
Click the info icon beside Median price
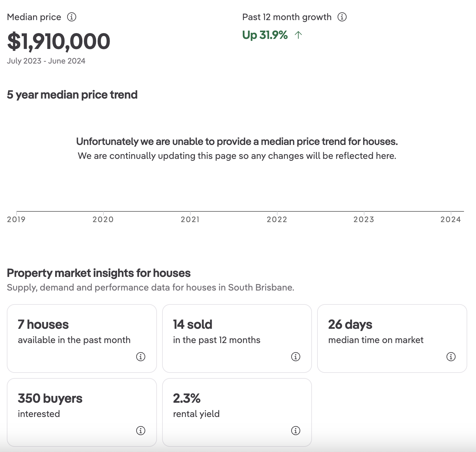pyautogui.click(x=72, y=17)
